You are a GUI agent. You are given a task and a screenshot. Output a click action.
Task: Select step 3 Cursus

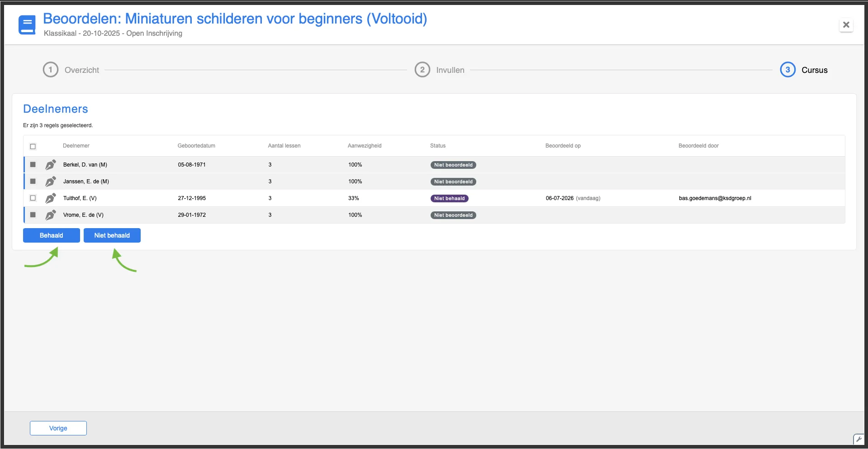pos(814,70)
